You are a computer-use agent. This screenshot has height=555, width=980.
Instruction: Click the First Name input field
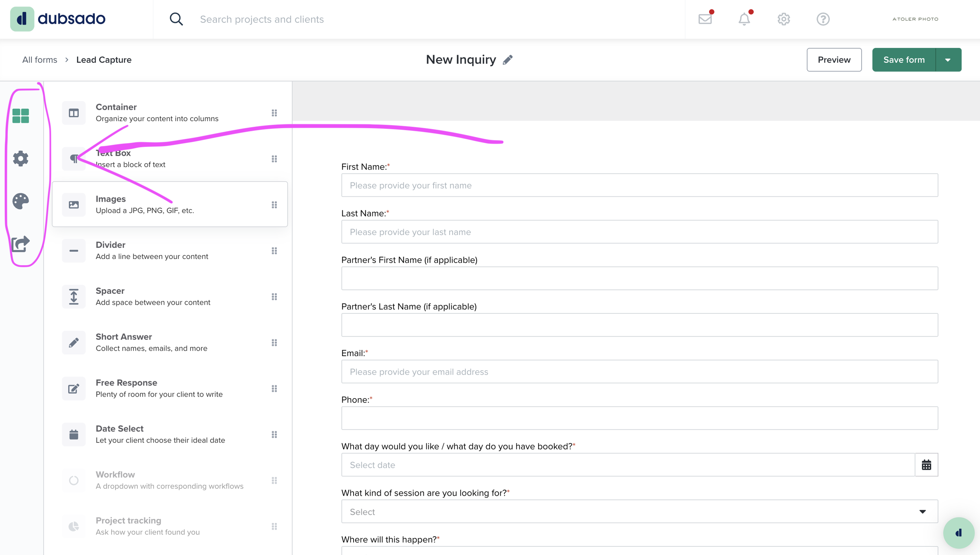tap(639, 185)
